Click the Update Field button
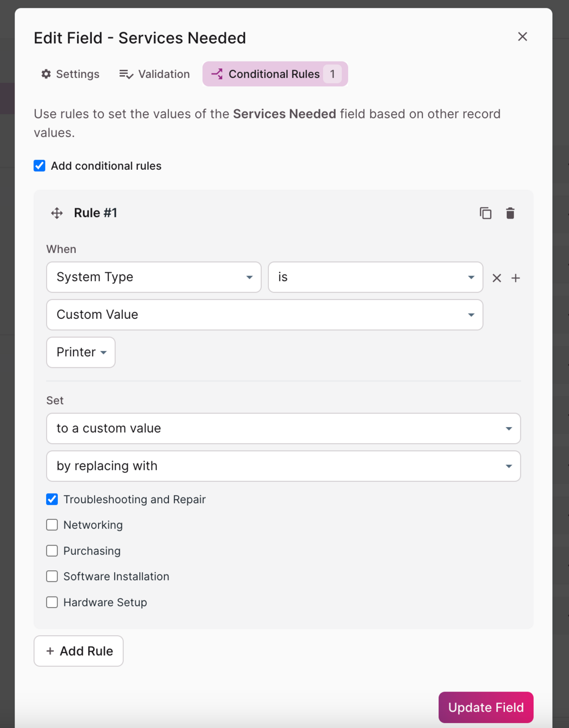Viewport: 569px width, 728px height. point(485,707)
